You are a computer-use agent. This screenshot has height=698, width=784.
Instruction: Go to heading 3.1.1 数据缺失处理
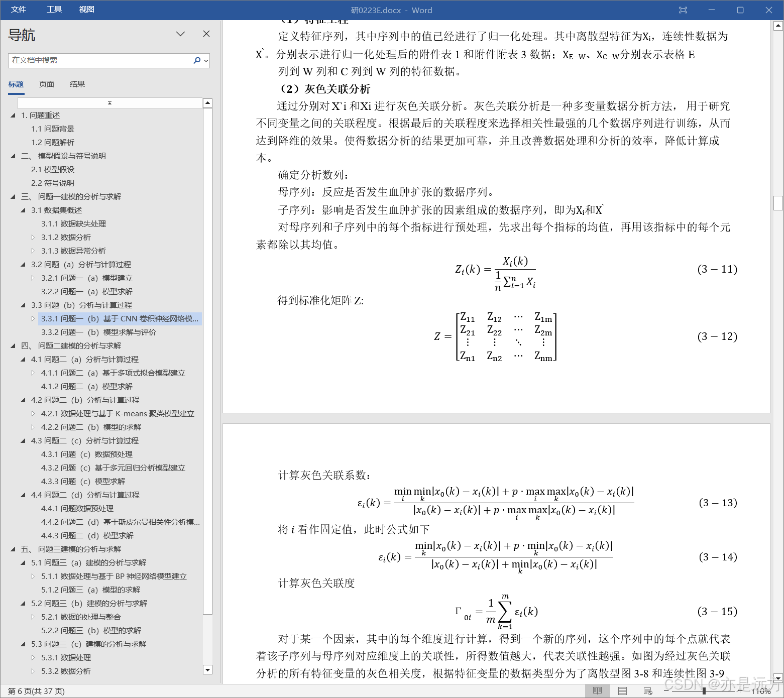click(x=74, y=224)
